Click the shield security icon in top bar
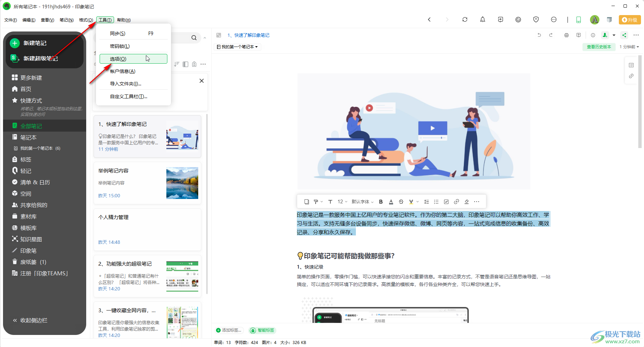The image size is (644, 347). tap(536, 19)
